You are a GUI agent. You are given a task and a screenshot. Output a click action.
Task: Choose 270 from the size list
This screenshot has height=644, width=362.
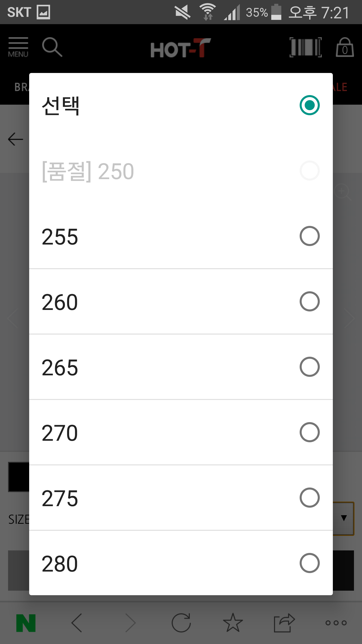181,432
